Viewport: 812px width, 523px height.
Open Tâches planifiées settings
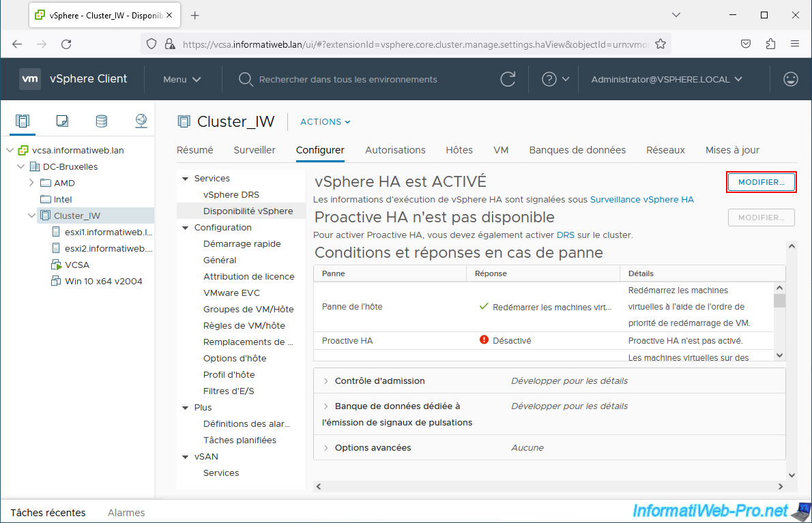pyautogui.click(x=240, y=440)
